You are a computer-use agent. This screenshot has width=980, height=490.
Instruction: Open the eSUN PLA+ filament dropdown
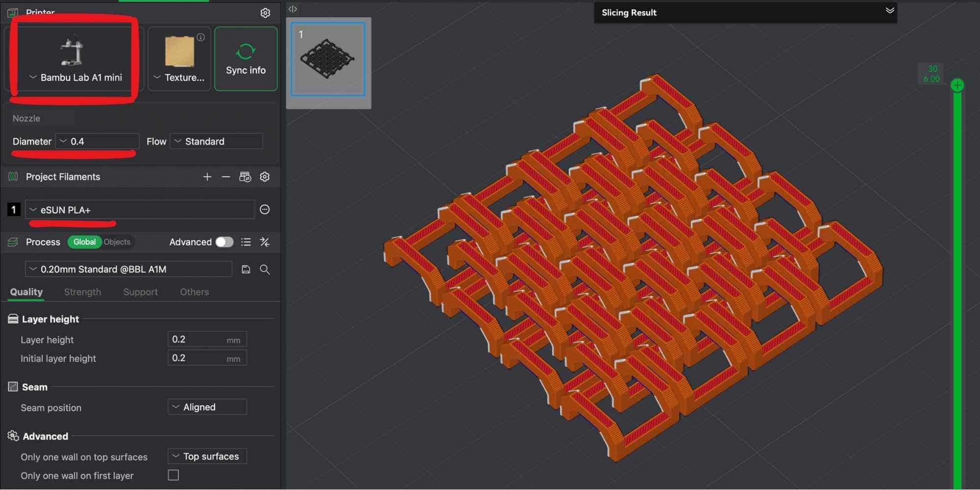click(x=140, y=210)
